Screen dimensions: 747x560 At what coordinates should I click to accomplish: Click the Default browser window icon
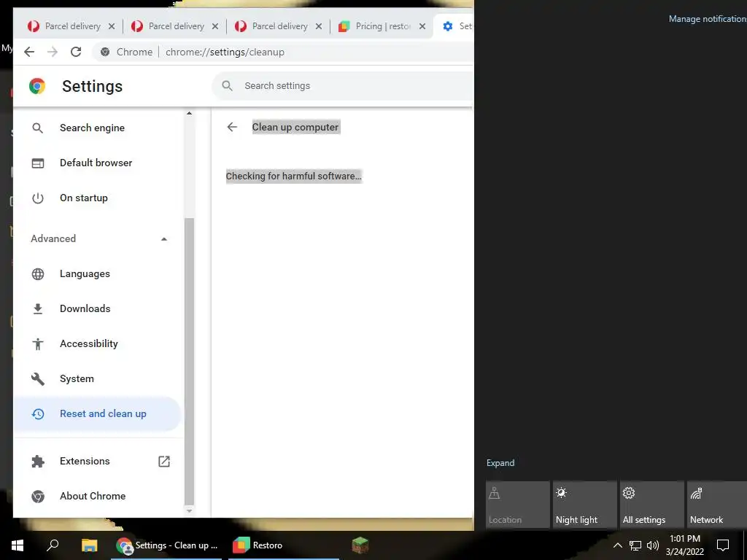click(38, 163)
